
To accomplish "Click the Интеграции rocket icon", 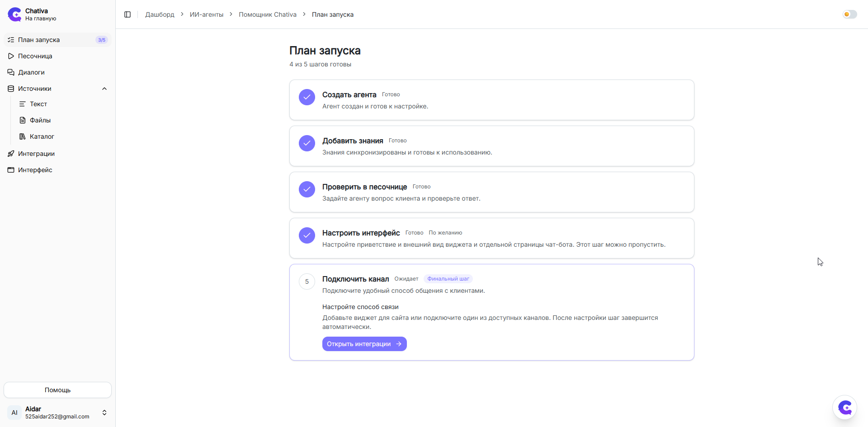I will [x=11, y=154].
